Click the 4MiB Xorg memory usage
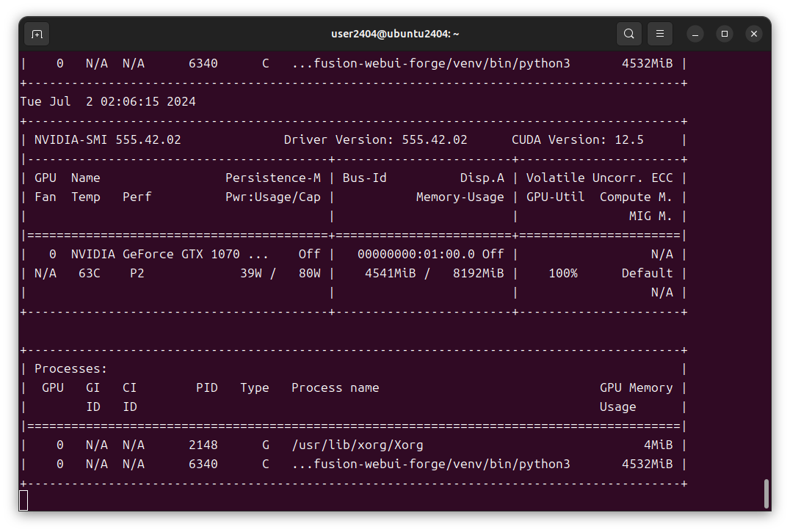Viewport: 790px width, 532px height. coord(658,445)
